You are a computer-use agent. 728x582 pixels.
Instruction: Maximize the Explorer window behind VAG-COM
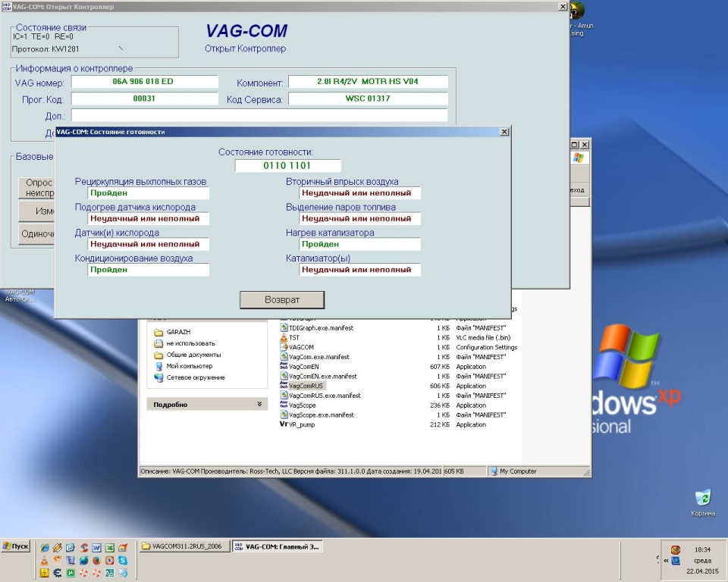point(575,145)
